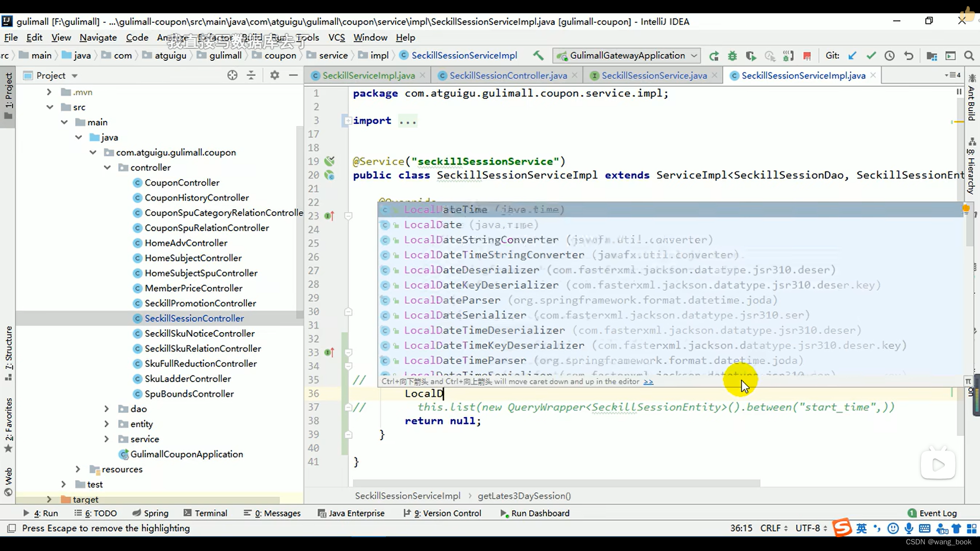Open the Terminal tool window
Image resolution: width=980 pixels, height=551 pixels.
pyautogui.click(x=205, y=513)
